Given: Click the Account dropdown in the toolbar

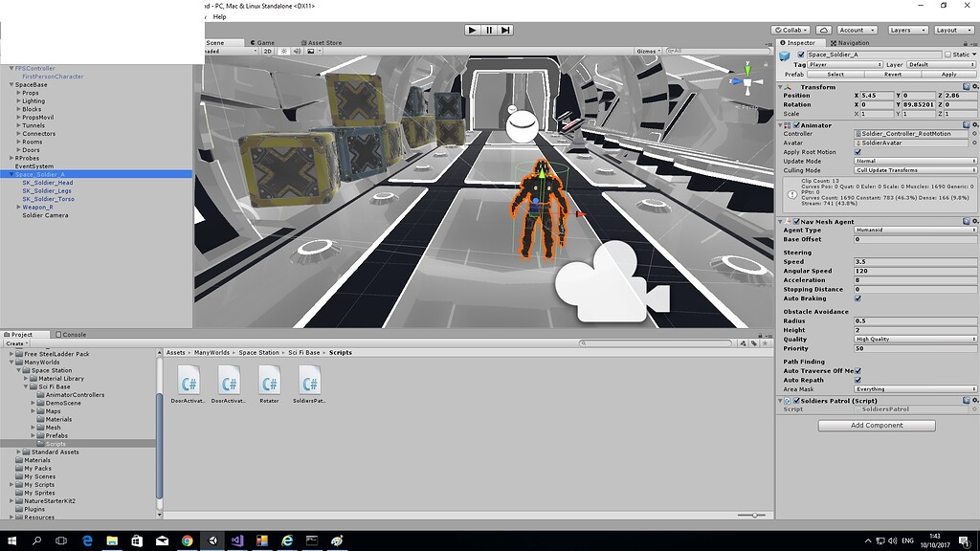Looking at the screenshot, I should point(856,30).
